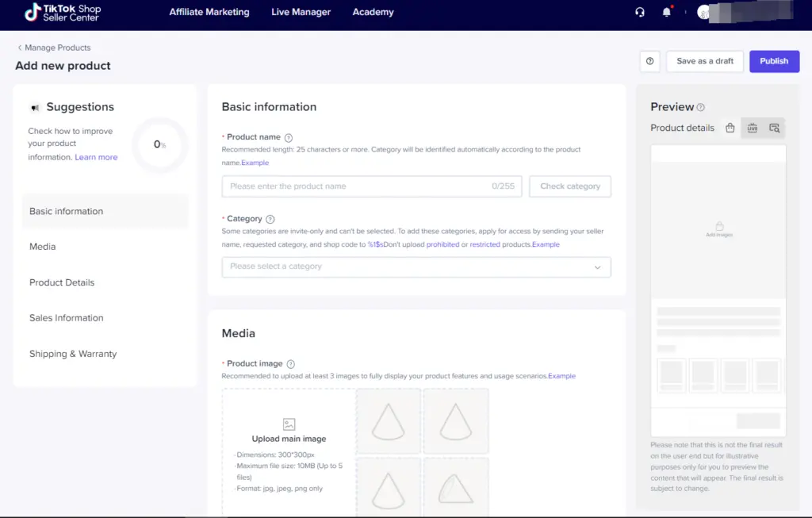Click the help icon beside Preview heading
The image size is (812, 518).
pos(701,107)
